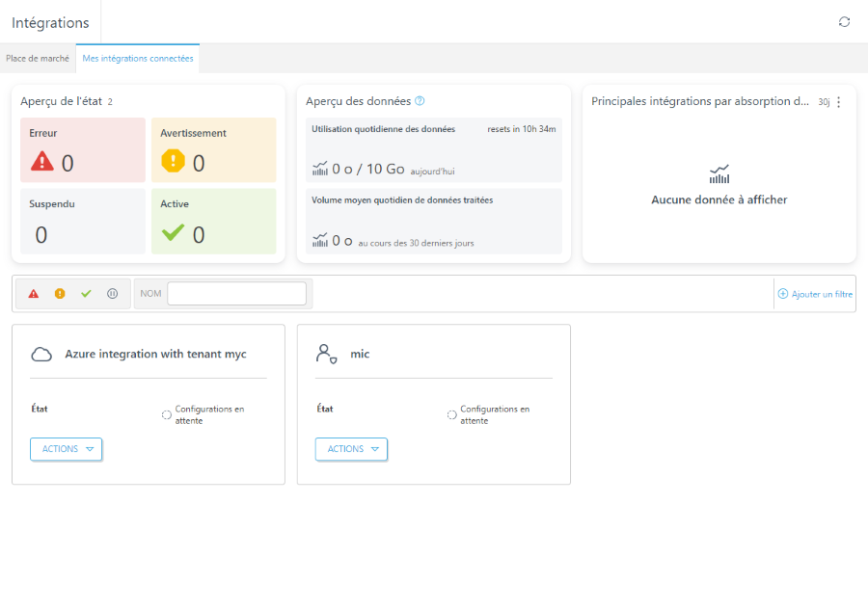Click the plus icon for adding a filter
Image resolution: width=868 pixels, height=610 pixels.
tap(783, 294)
